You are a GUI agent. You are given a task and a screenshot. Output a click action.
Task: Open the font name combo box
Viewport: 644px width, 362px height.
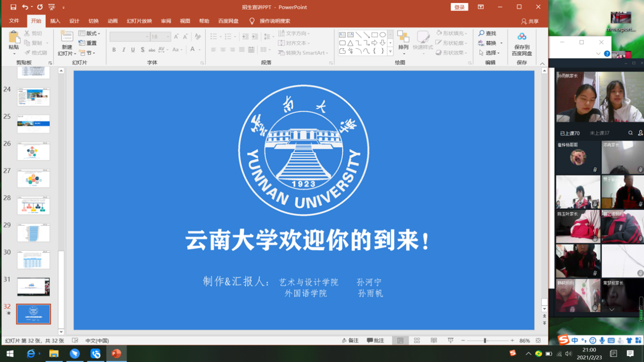[x=130, y=37]
